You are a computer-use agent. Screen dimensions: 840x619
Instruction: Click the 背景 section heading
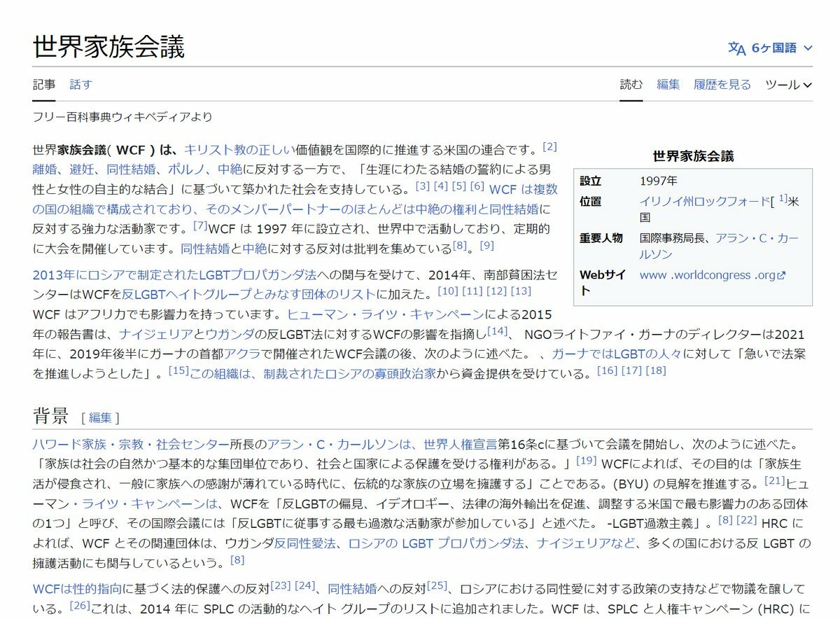50,416
